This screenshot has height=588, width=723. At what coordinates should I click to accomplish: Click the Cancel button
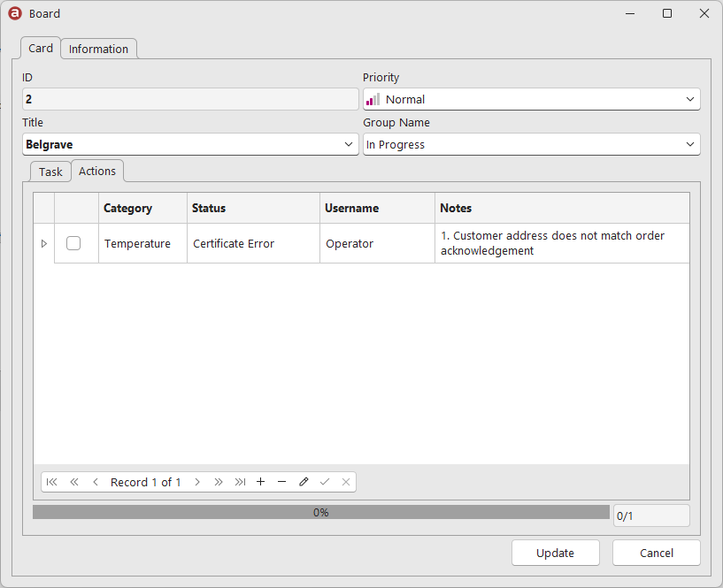tap(656, 553)
